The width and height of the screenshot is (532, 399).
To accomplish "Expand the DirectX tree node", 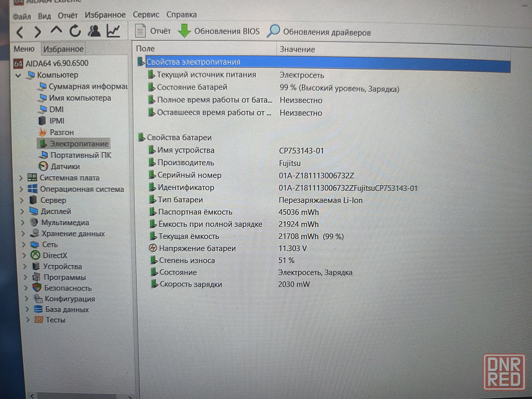I will tap(24, 255).
